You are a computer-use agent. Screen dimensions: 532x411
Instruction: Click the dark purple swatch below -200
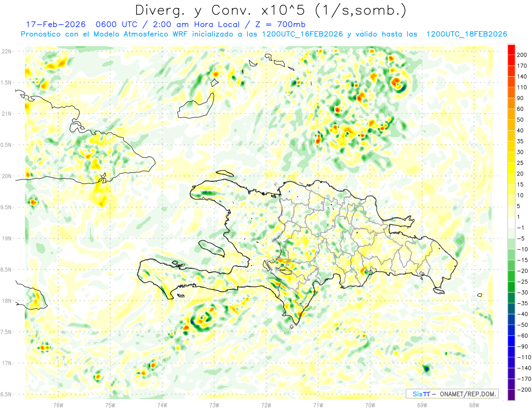tap(511, 395)
